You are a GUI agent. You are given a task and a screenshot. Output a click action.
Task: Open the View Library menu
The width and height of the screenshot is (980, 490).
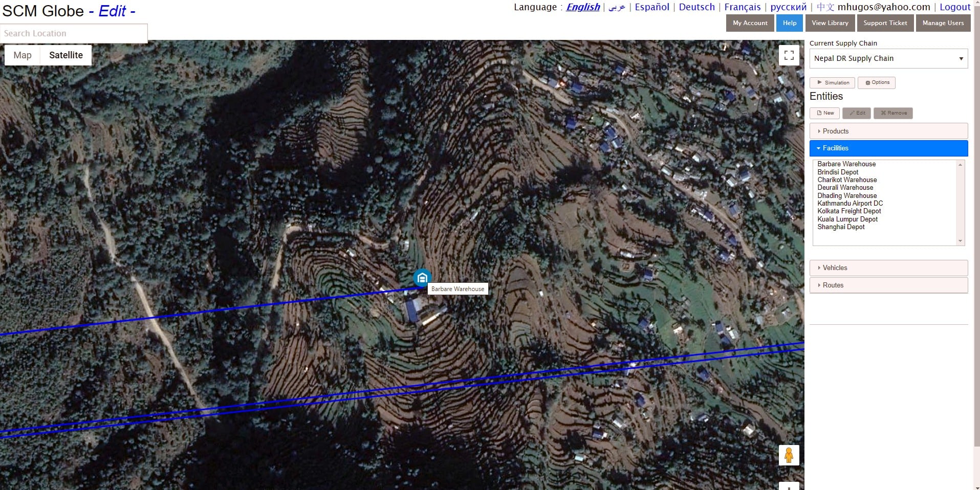(830, 23)
